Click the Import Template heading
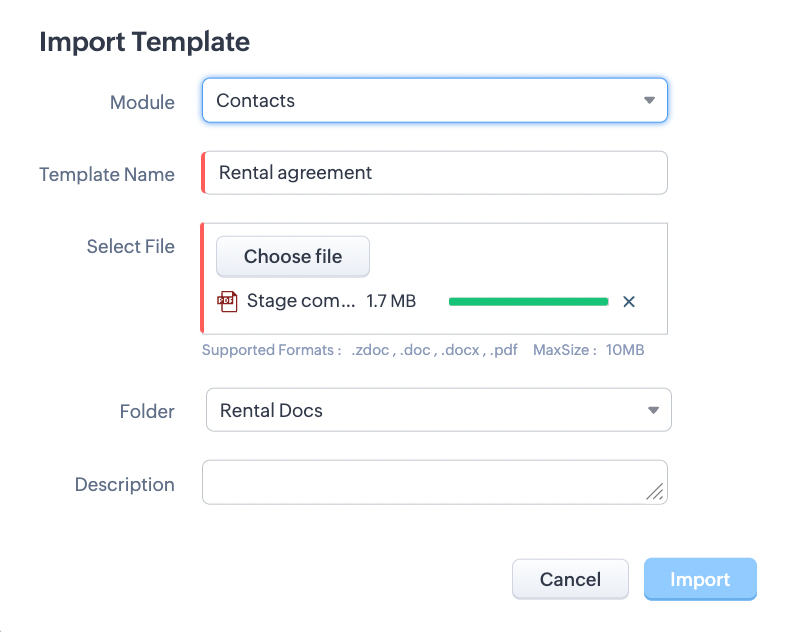 click(x=144, y=42)
